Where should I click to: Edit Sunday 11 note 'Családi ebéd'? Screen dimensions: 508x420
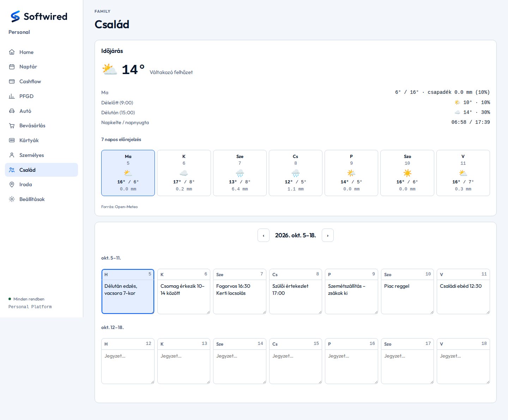click(x=463, y=297)
